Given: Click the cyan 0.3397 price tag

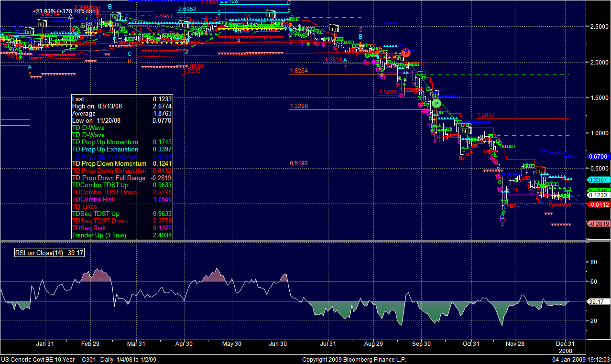Looking at the screenshot, I should click(x=599, y=180).
